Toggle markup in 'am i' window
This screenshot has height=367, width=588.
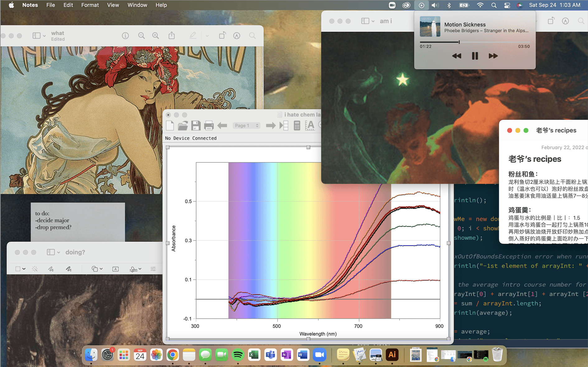566,21
